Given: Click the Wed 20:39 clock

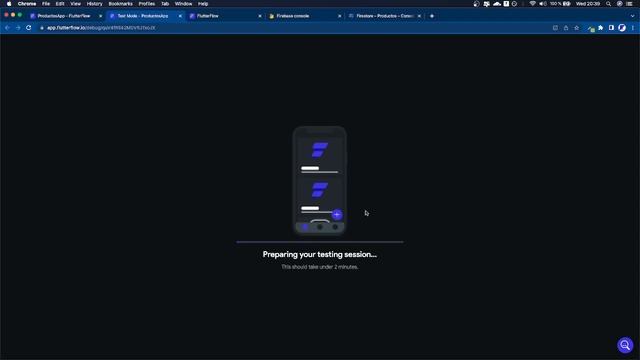Looking at the screenshot, I should 588,4.
